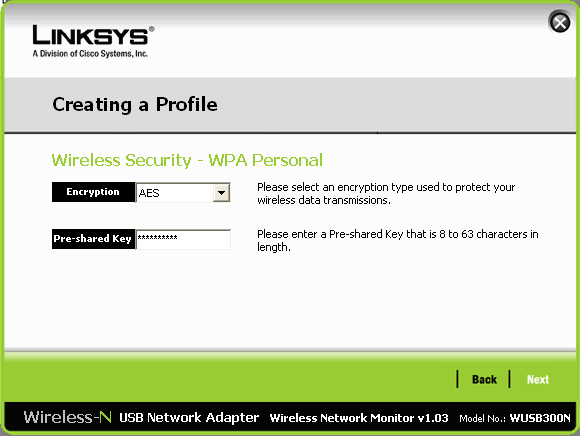
Task: Click the divider between Back and Next
Action: point(509,379)
